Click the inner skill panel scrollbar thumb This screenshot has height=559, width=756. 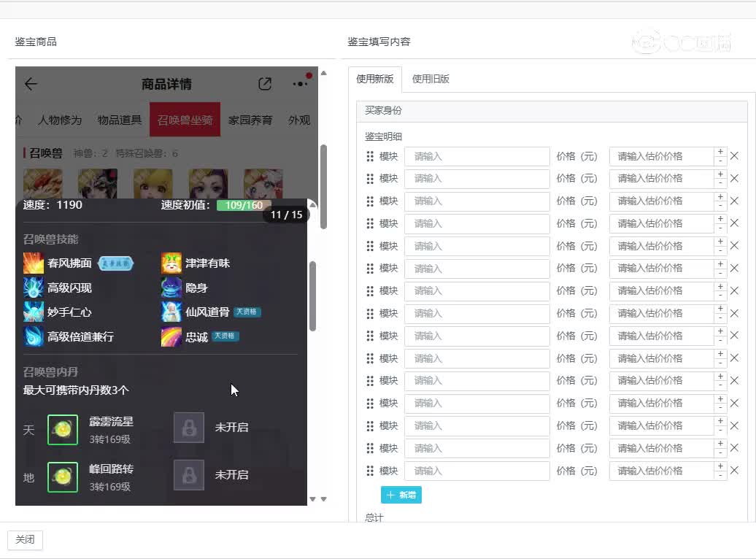(312, 296)
